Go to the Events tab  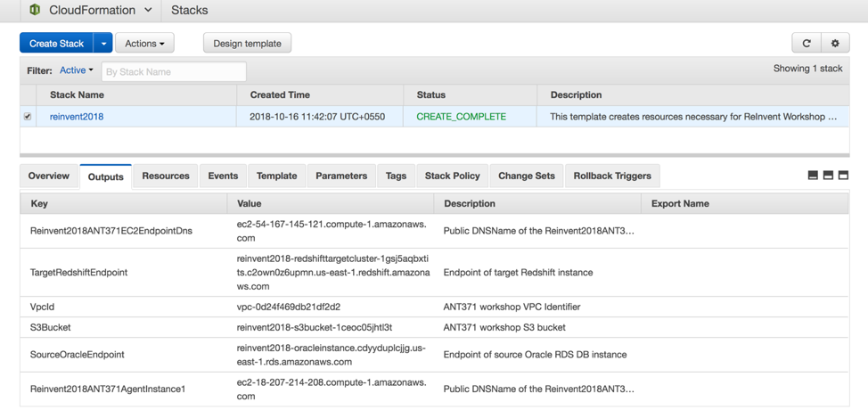coord(223,176)
